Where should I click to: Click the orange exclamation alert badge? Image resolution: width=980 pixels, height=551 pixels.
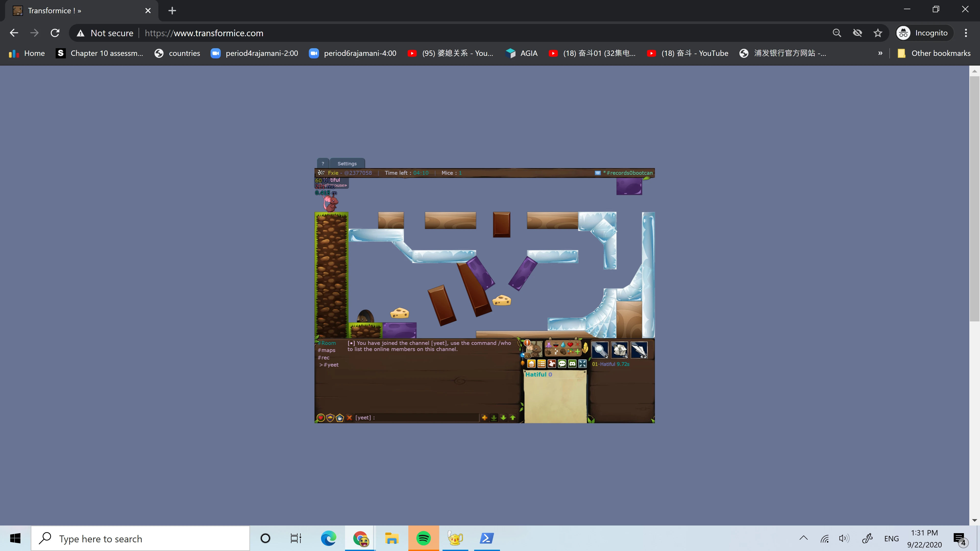click(x=527, y=343)
